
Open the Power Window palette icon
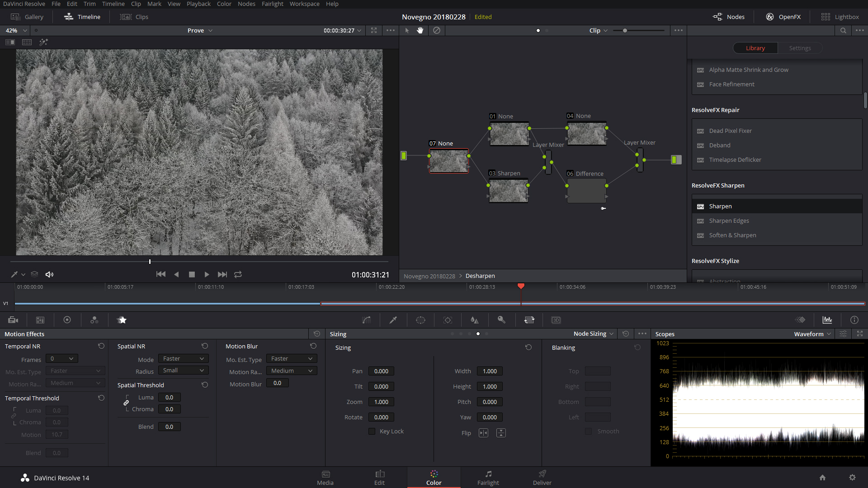[x=420, y=320]
